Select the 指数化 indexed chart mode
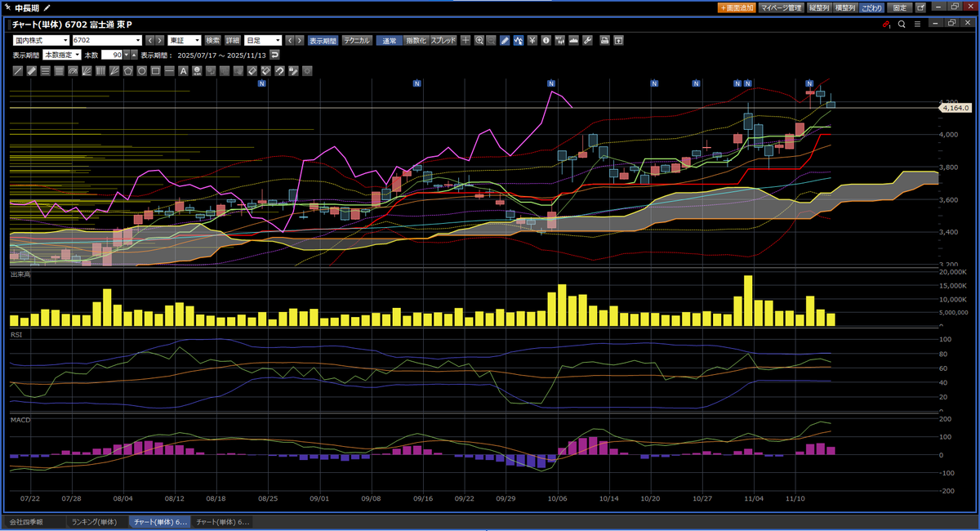Viewport: 980px width, 531px height. coord(416,40)
